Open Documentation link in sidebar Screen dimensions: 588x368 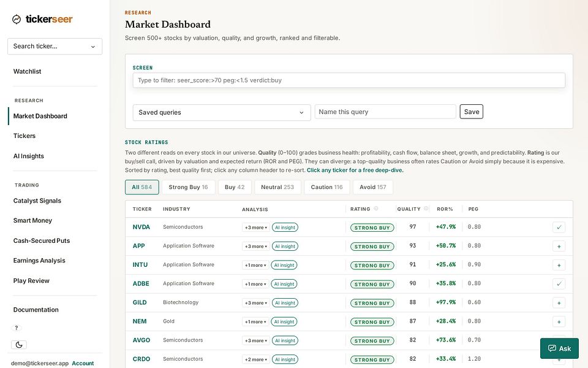36,309
